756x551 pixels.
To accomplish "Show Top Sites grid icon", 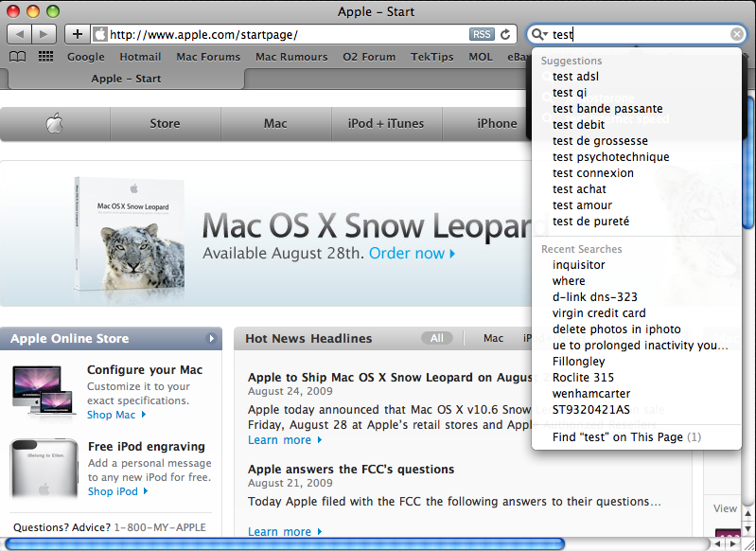I will coord(45,57).
